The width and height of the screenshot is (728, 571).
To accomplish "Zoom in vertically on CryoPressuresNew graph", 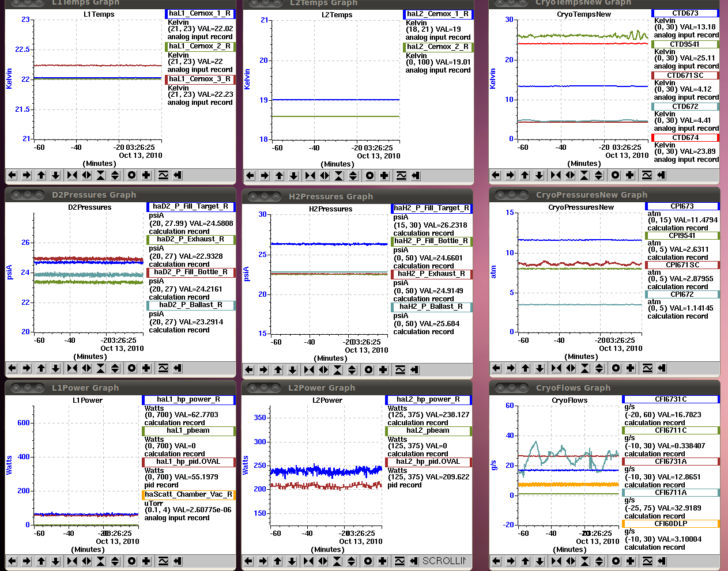I will coord(585,368).
